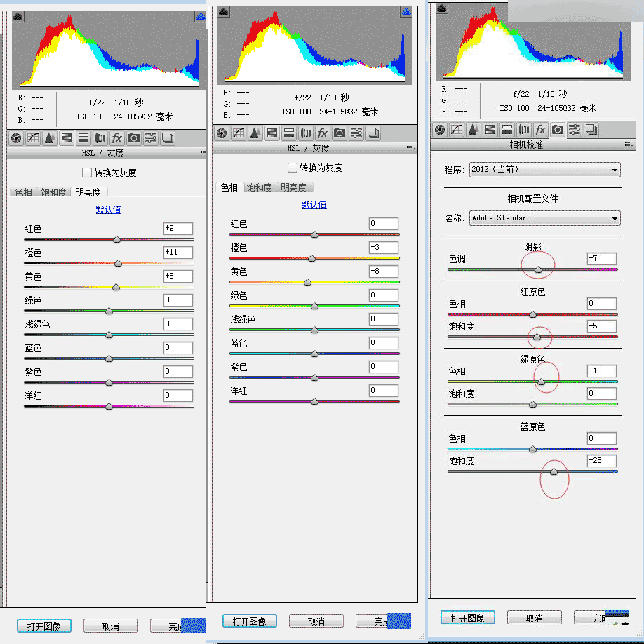Click 橙色 luminance slider handle in left panel
This screenshot has height=644, width=644.
119,263
